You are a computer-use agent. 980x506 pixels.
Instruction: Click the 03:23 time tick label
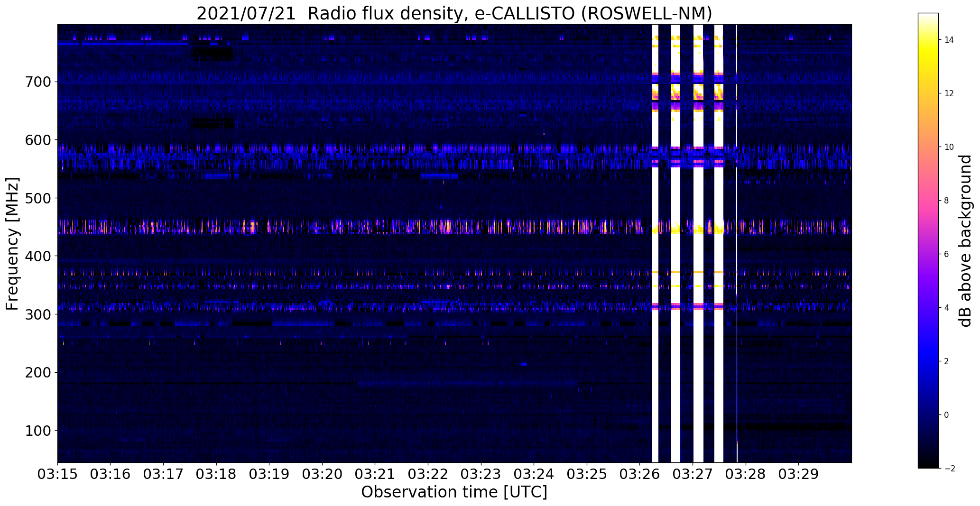[x=481, y=474]
